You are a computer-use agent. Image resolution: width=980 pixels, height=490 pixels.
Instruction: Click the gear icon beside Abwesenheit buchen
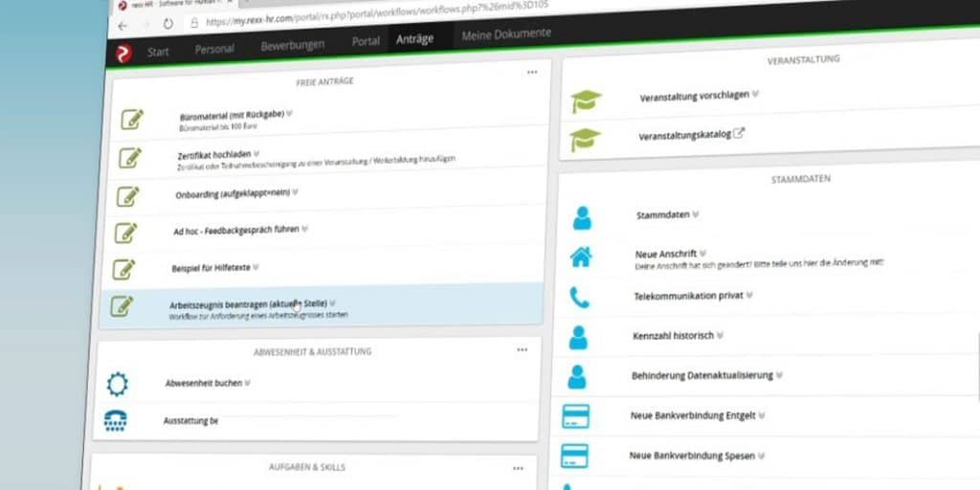click(117, 384)
